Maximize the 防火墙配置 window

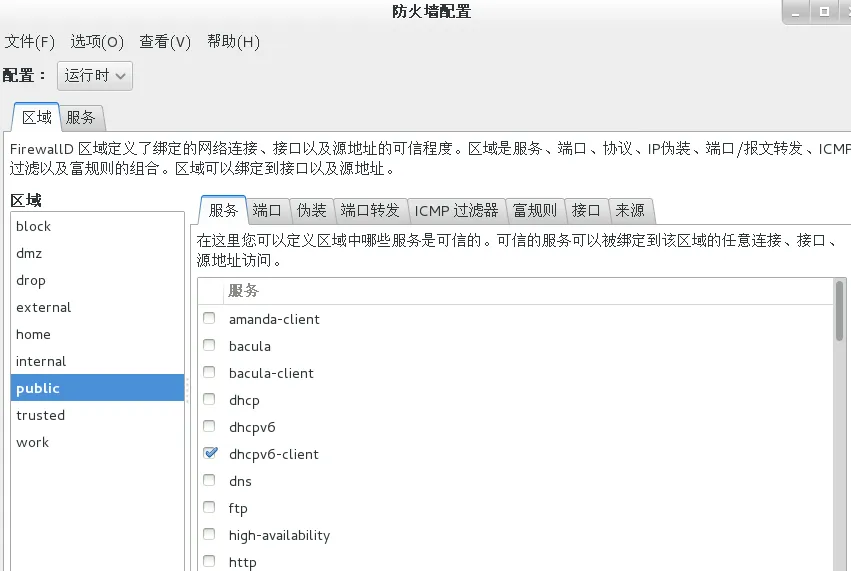point(824,12)
